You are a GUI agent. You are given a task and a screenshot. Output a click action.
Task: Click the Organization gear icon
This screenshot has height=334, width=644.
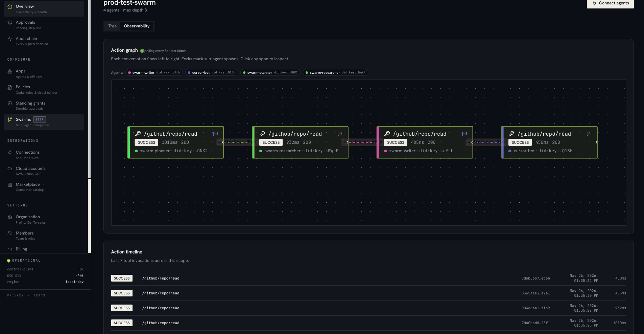coord(10,217)
